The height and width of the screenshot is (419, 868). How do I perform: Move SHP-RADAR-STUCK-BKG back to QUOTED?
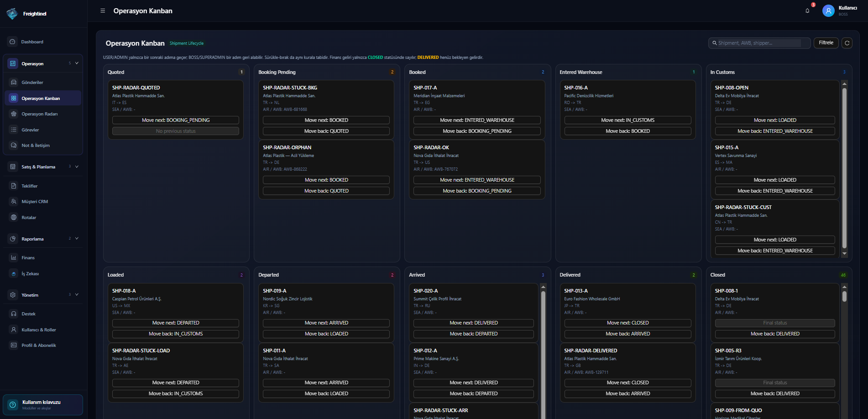pyautogui.click(x=326, y=131)
